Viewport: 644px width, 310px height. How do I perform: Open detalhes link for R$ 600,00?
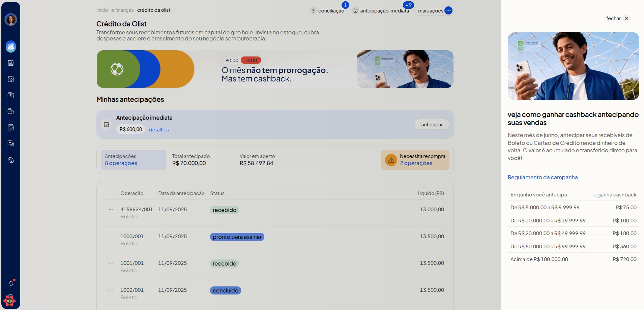coord(159,130)
